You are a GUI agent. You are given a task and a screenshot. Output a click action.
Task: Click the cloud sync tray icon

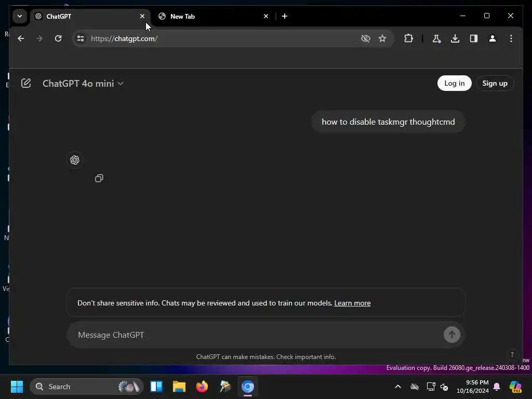[x=415, y=387]
